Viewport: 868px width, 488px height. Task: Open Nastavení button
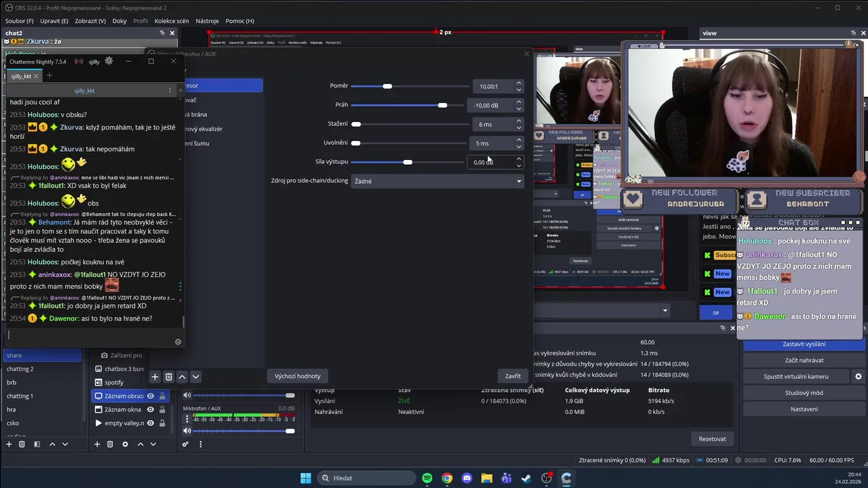point(804,409)
